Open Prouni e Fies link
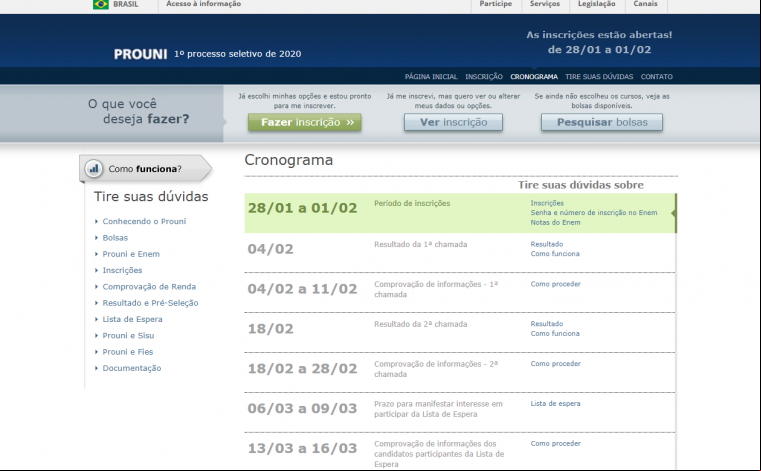The width and height of the screenshot is (761, 471). pos(128,352)
